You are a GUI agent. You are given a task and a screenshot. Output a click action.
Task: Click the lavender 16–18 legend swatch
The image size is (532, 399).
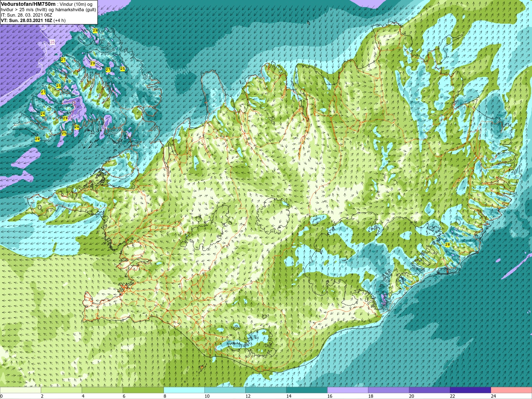348,390
